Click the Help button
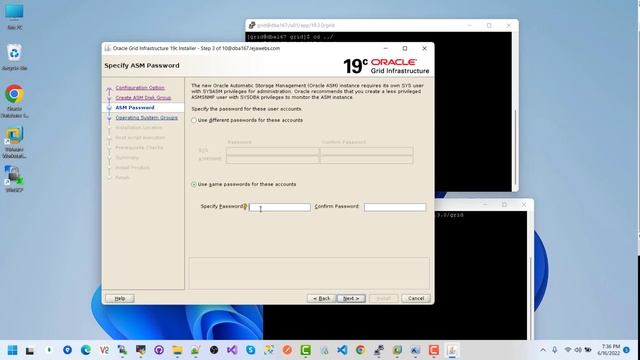The width and height of the screenshot is (640, 360). [x=120, y=298]
